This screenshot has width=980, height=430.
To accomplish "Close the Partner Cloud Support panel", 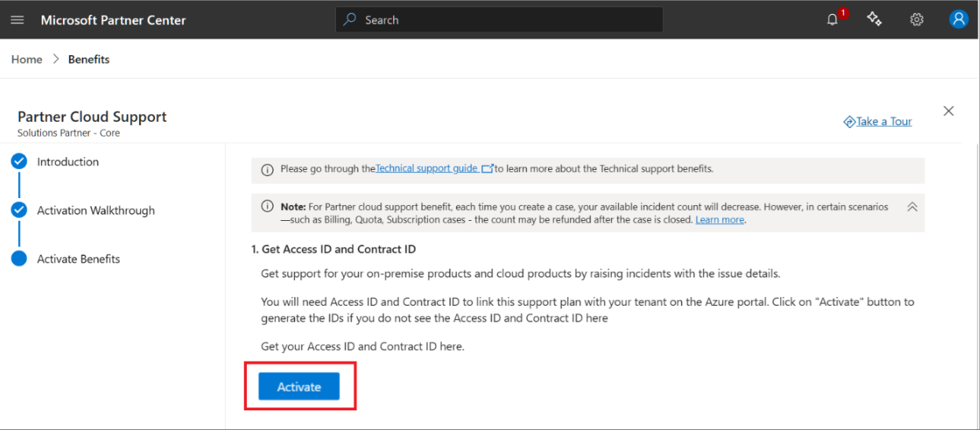I will [949, 111].
